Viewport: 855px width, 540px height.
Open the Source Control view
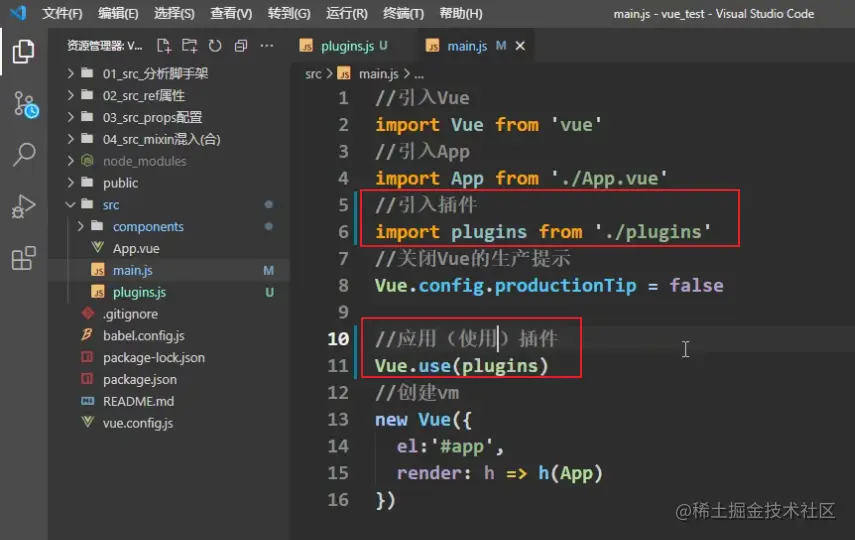(x=25, y=104)
